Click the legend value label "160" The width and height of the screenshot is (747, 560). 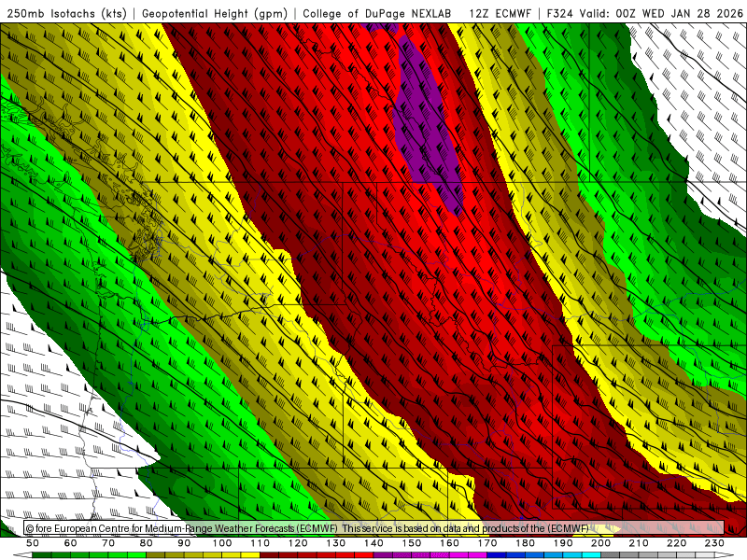click(449, 543)
